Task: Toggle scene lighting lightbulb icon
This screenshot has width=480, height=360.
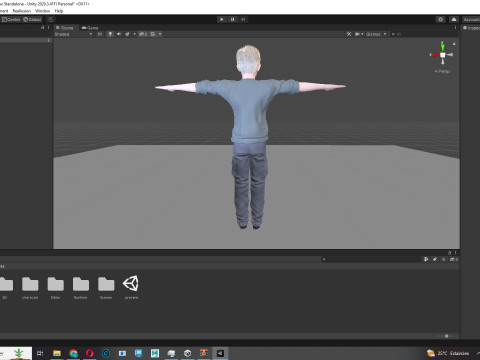Action: coord(110,34)
